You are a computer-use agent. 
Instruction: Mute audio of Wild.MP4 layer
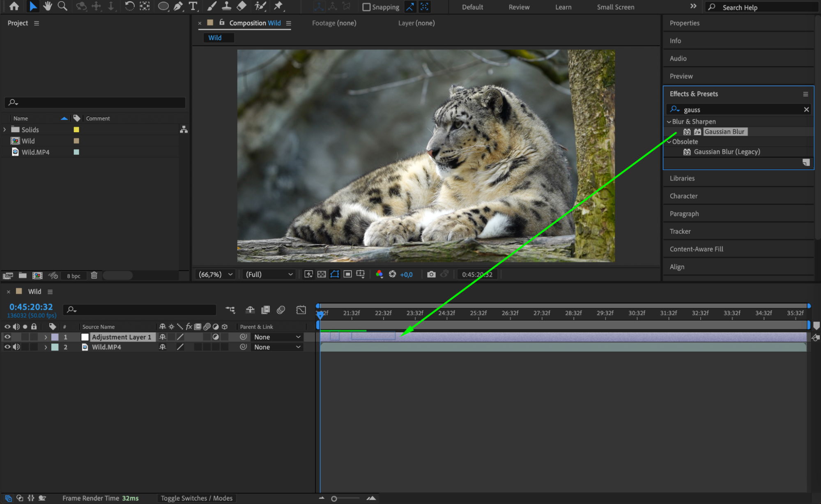tap(16, 347)
